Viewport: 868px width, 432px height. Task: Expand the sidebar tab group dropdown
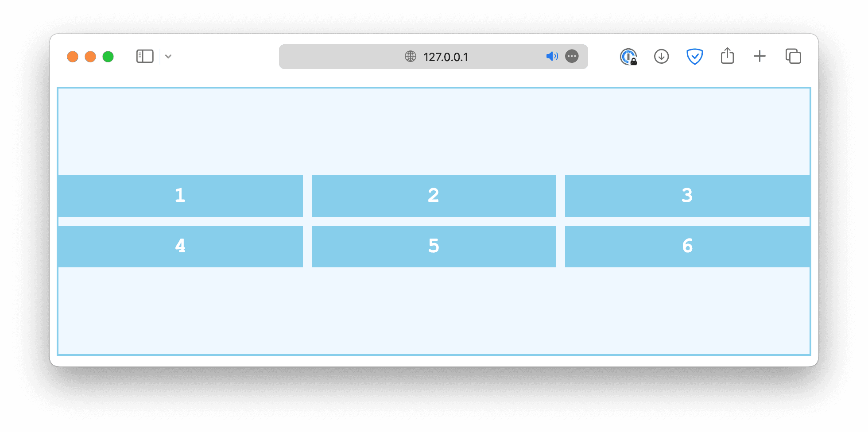click(x=168, y=57)
